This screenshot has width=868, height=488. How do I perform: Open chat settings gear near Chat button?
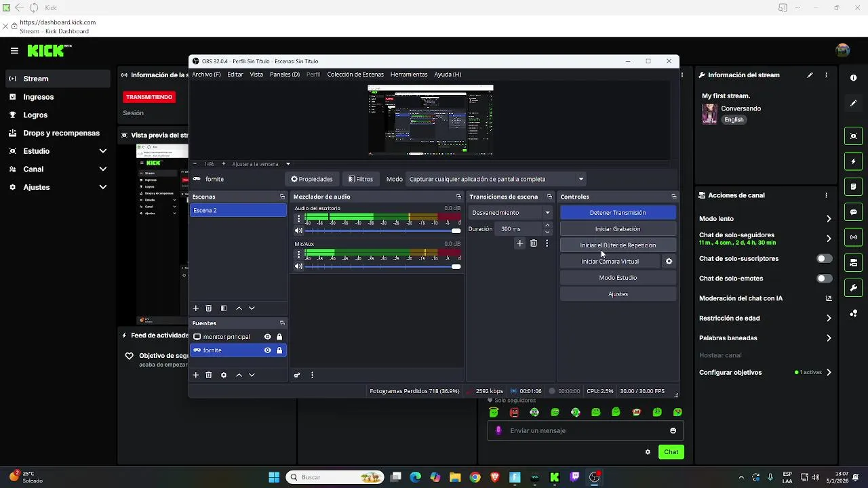(648, 452)
